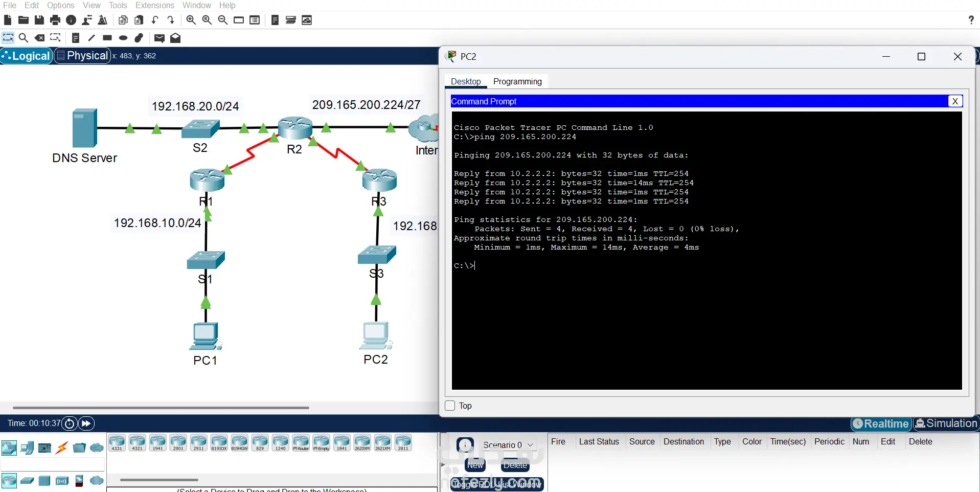Pick the Draw Line tool
This screenshot has width=980, height=492.
click(92, 38)
